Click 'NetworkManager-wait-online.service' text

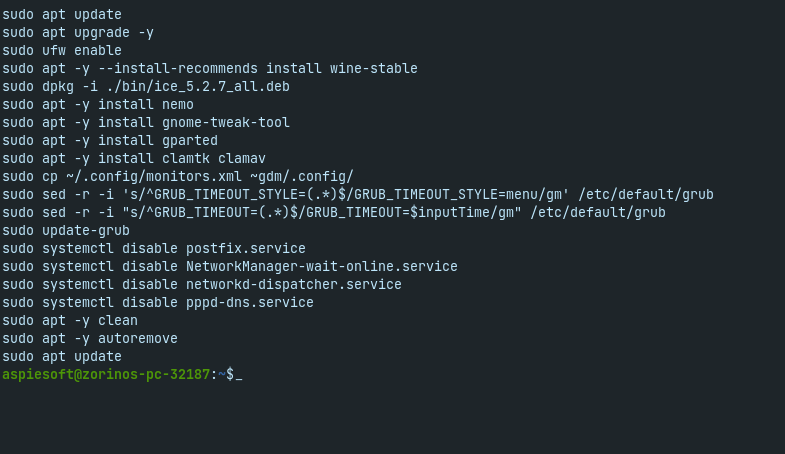322,267
